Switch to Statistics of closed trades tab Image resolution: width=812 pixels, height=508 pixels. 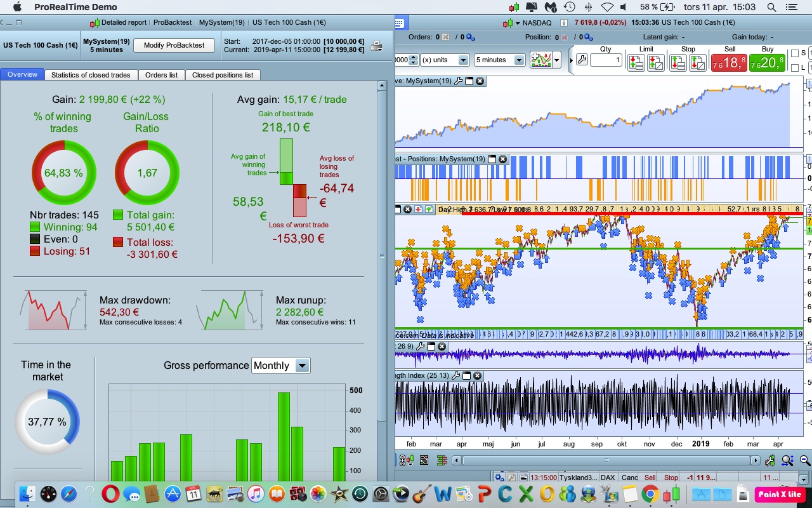tap(91, 75)
